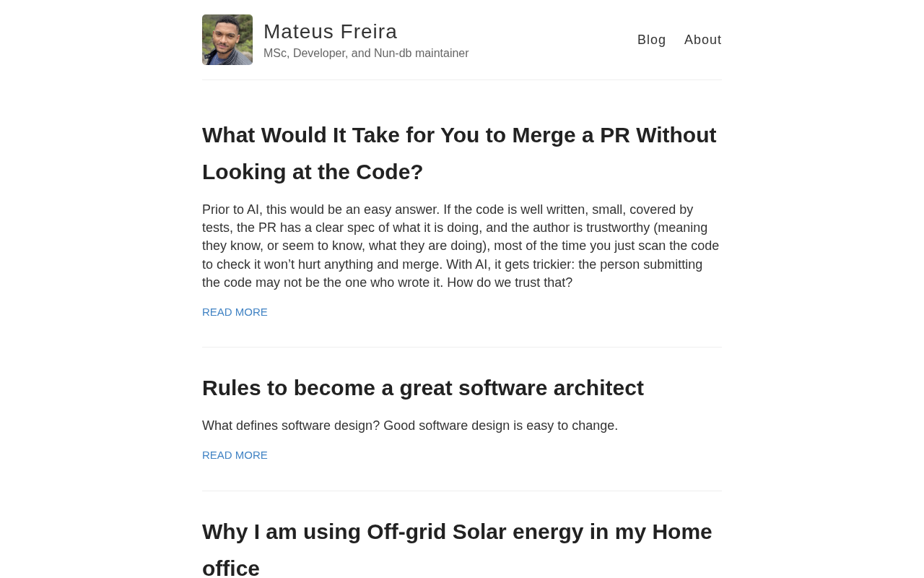This screenshot has height=578, width=924.
Task: Click the question "What defines software design?"
Action: pos(290,426)
